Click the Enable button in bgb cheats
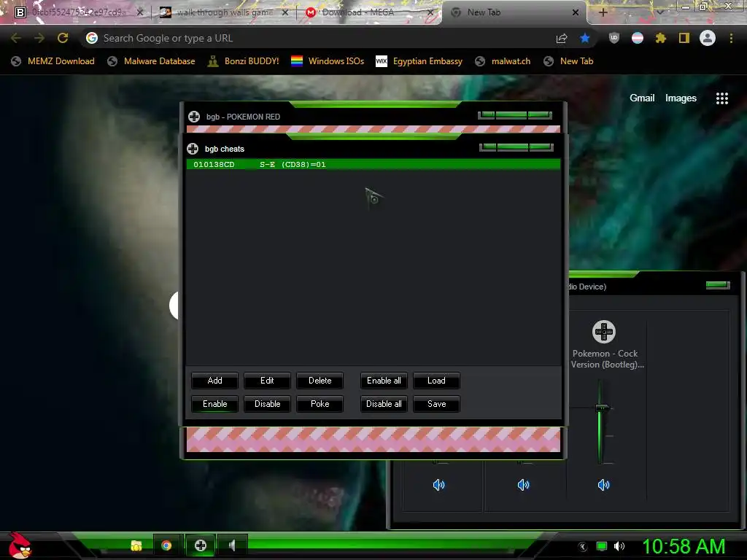Screen dimensions: 747x560 coord(214,404)
